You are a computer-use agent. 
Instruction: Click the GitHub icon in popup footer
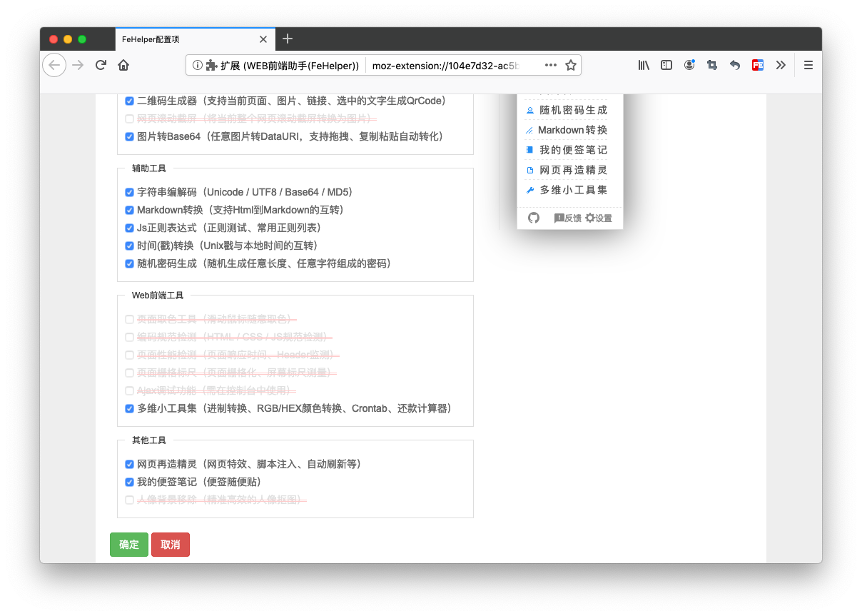(534, 218)
